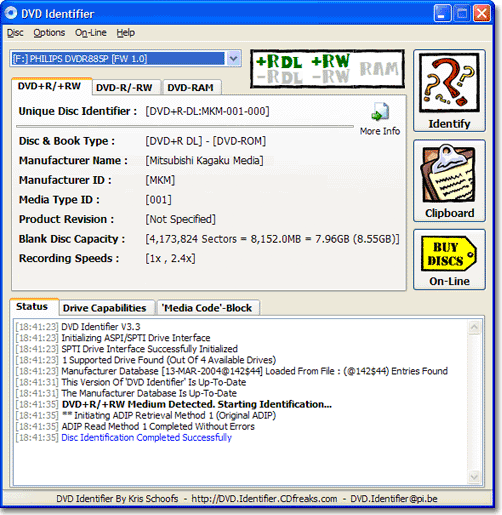
Task: Close the DVD Identifier window
Action: click(482, 14)
